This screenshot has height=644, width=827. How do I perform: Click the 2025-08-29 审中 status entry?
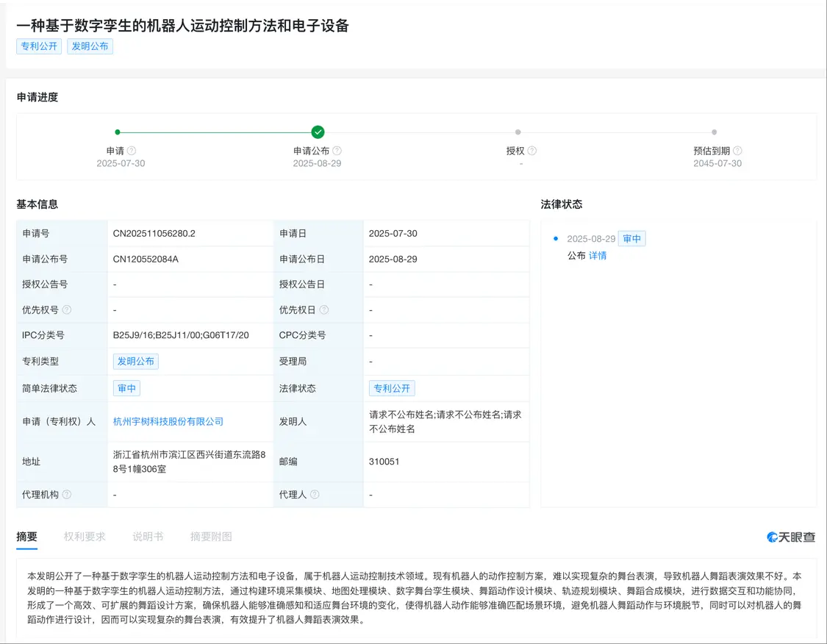coord(597,239)
